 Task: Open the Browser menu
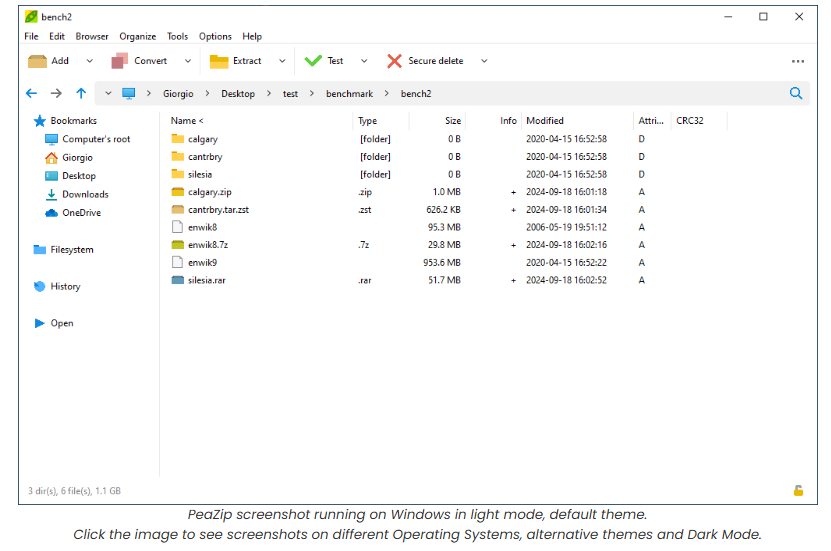pyautogui.click(x=92, y=37)
